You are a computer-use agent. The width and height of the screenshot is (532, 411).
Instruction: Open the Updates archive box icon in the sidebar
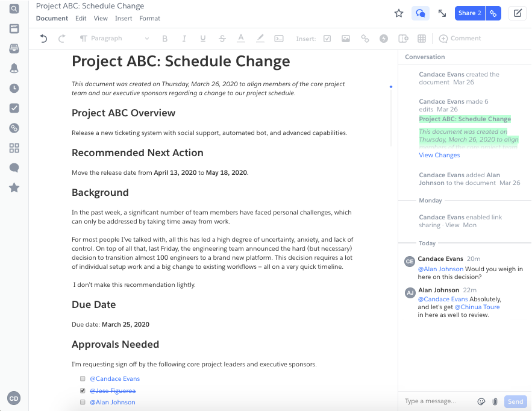pyautogui.click(x=14, y=28)
